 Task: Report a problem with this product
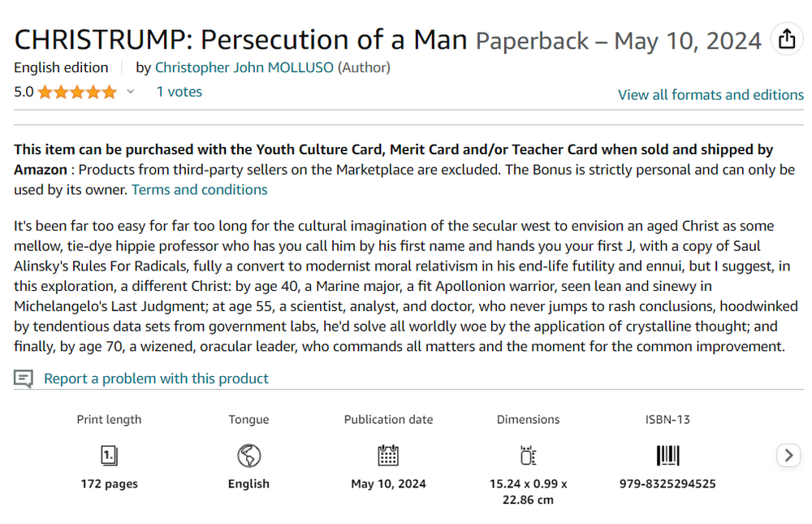pos(156,379)
